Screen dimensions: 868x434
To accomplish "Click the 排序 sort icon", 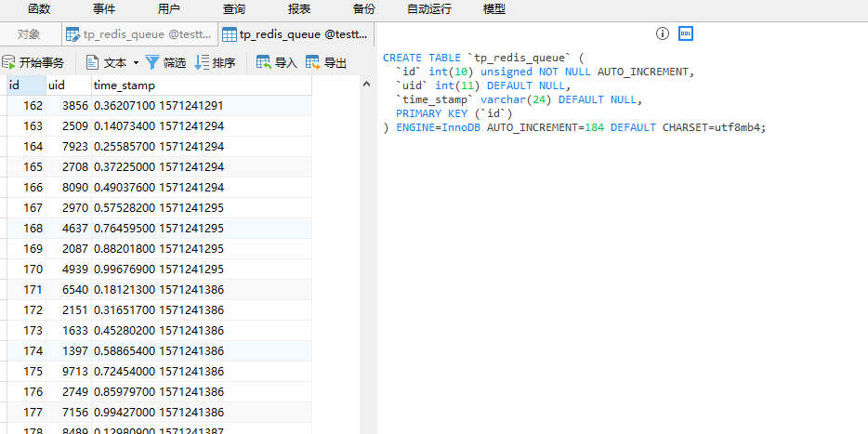I will [x=202, y=62].
